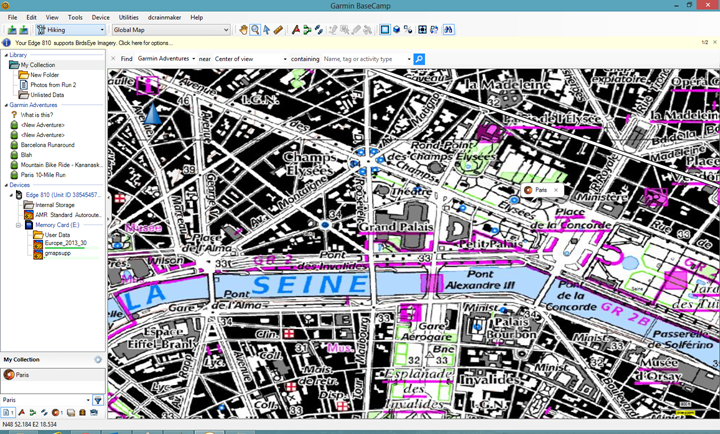Select the New Route tool
The image size is (720, 434).
pyautogui.click(x=307, y=30)
